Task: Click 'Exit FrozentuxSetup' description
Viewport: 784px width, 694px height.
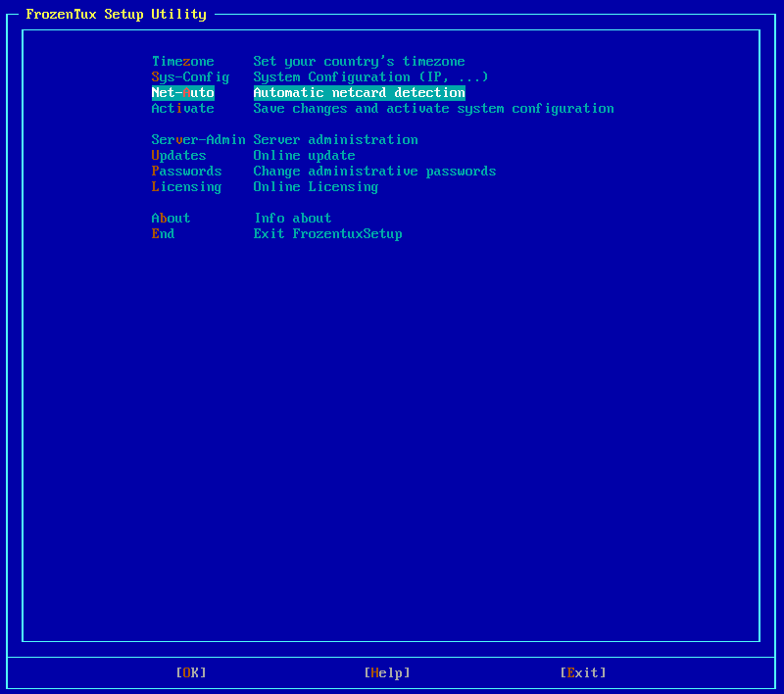Action: 327,234
